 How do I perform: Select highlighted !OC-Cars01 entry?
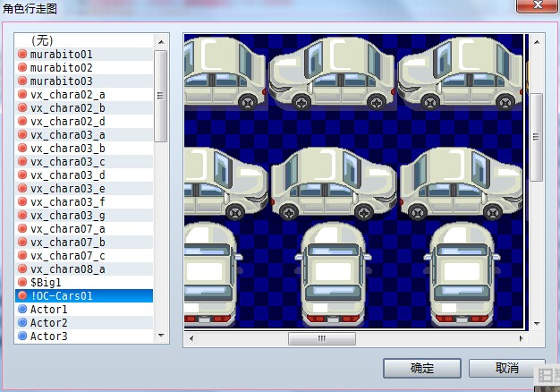(x=84, y=296)
